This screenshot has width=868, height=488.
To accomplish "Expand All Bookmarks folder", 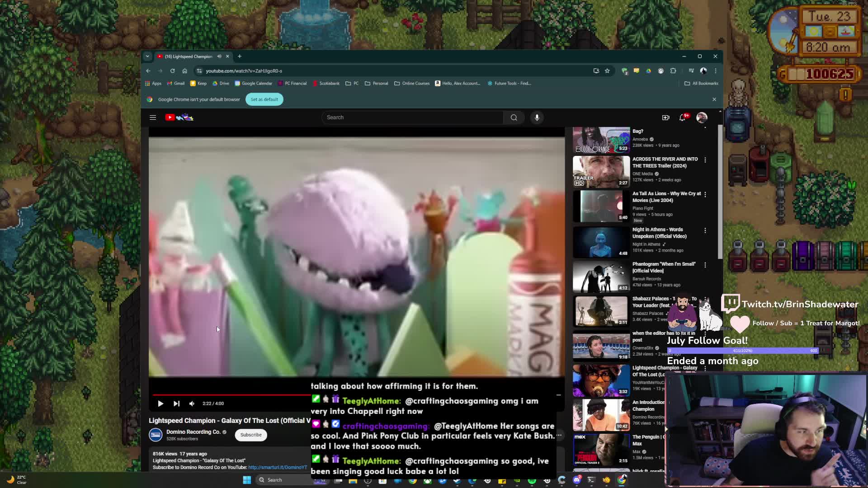I will [x=701, y=84].
